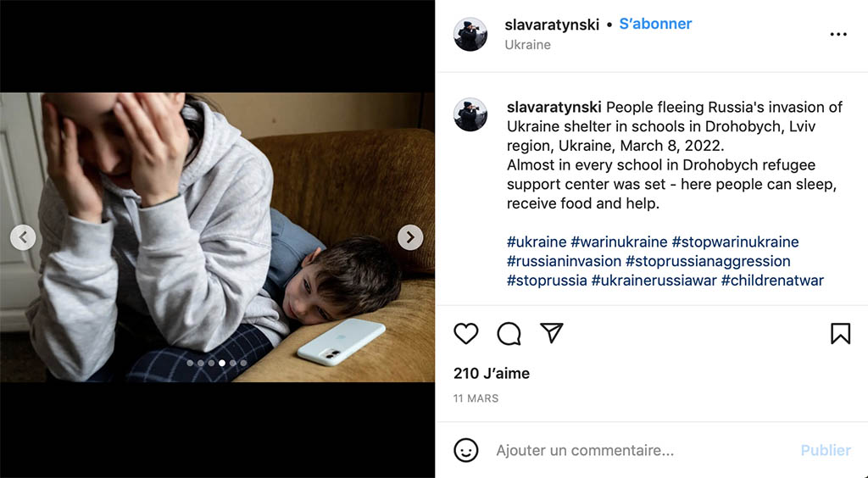View the 210 J'aime likes list
This screenshot has width=868, height=478.
point(492,374)
